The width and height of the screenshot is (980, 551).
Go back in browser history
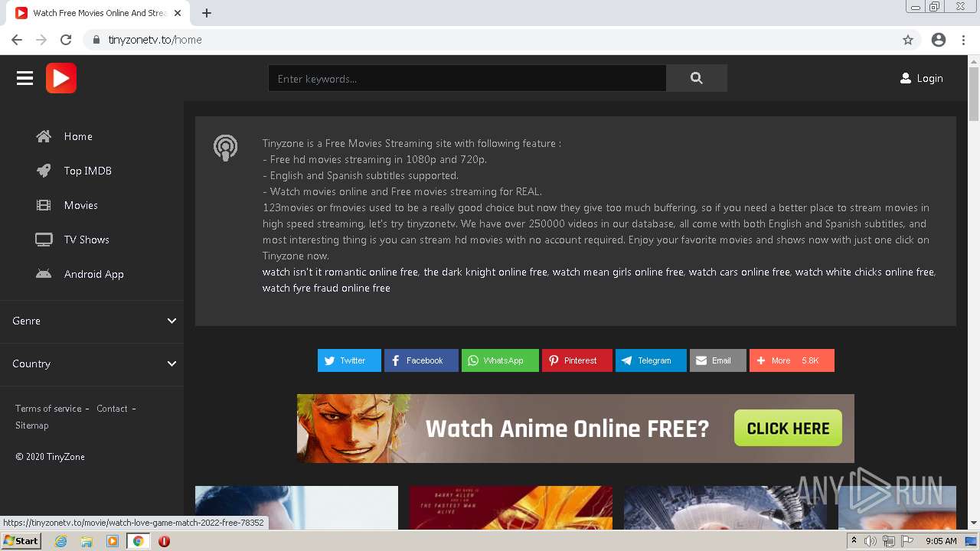coord(17,40)
